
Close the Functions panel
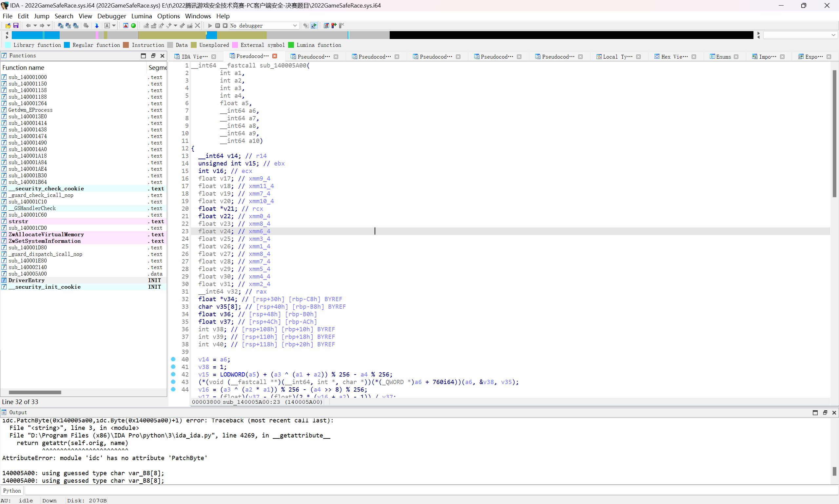pyautogui.click(x=162, y=56)
